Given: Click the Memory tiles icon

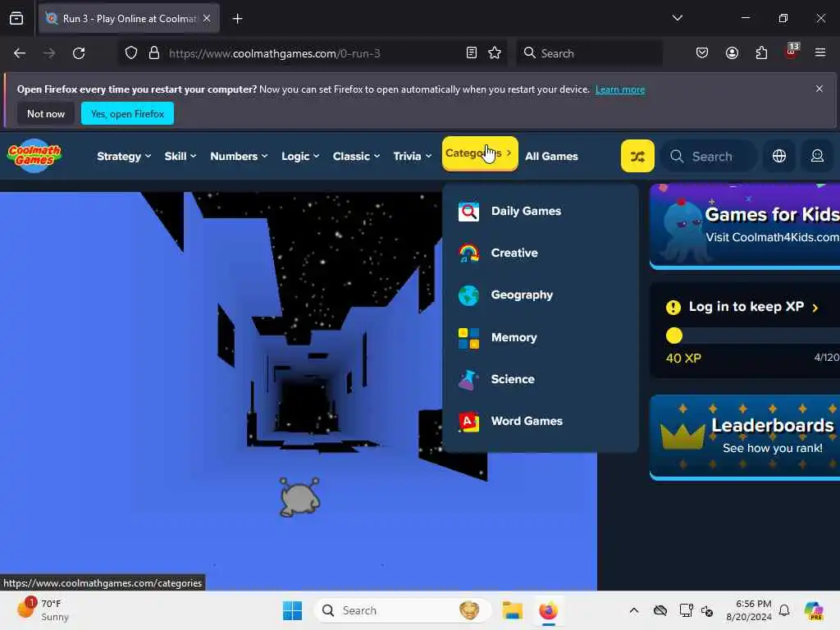Looking at the screenshot, I should [468, 337].
